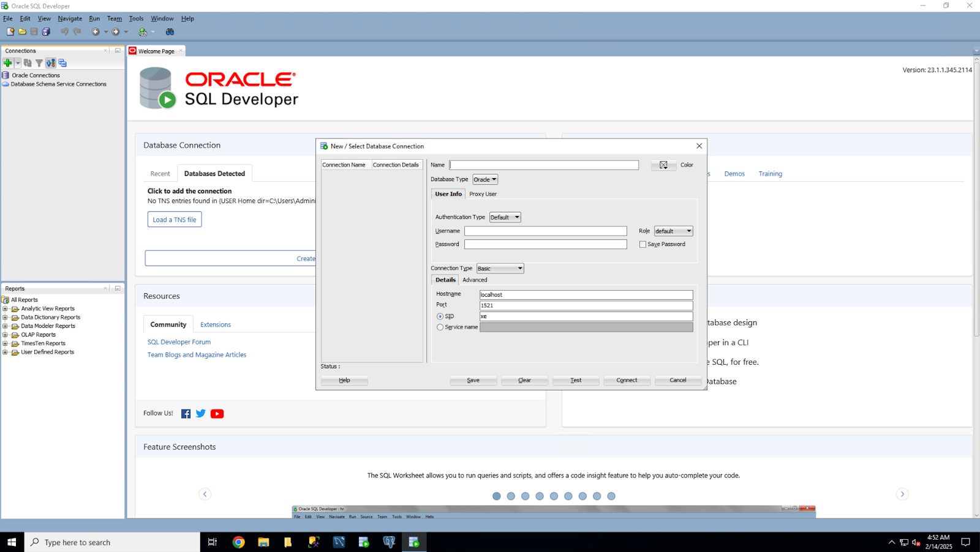980x552 pixels.
Task: Expand the User Defined Reports node
Action: point(5,352)
